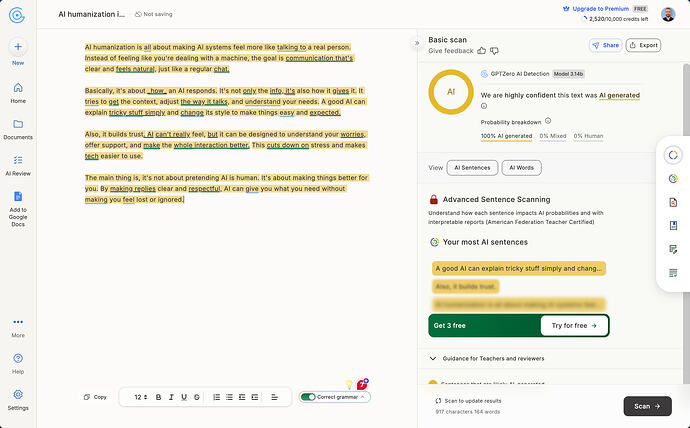Viewport: 690px width, 428px height.
Task: Click the New document plus icon
Action: pyautogui.click(x=18, y=47)
